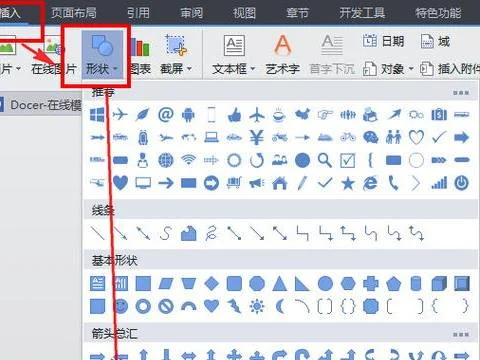Expand more options in 推荐 section
The height and width of the screenshot is (360, 480).
pos(461,93)
